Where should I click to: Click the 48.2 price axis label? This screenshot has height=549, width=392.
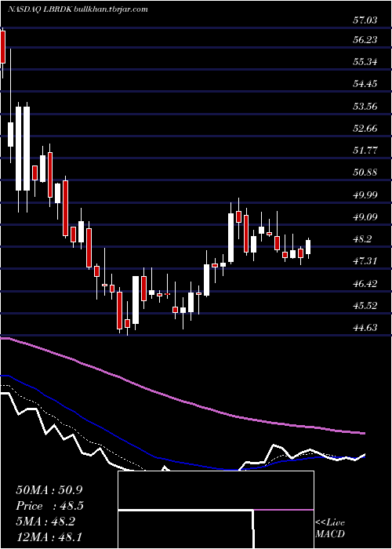click(x=362, y=239)
